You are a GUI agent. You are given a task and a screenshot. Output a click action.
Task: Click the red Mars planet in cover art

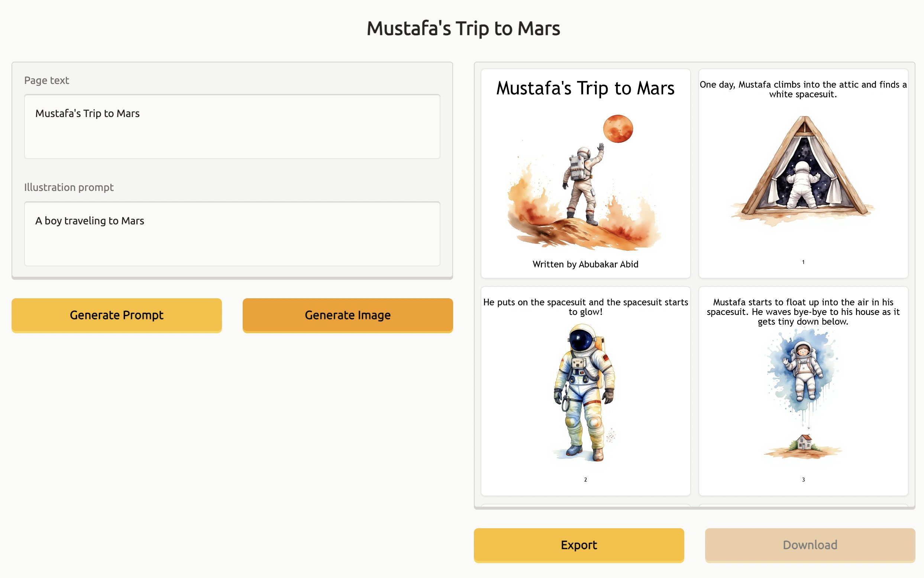(618, 129)
